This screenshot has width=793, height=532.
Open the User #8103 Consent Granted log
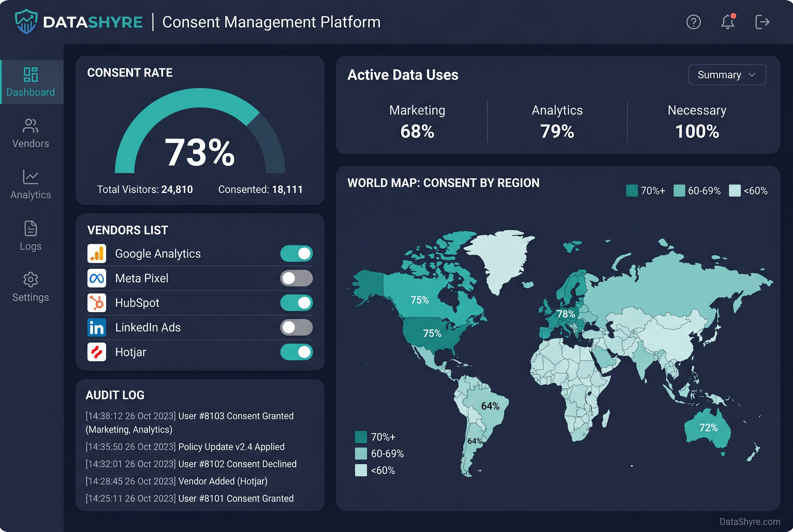(x=190, y=423)
